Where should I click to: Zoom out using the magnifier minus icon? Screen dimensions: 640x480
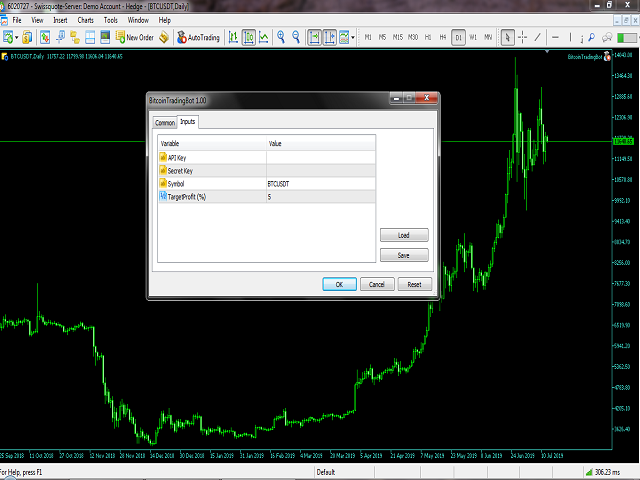tap(296, 37)
